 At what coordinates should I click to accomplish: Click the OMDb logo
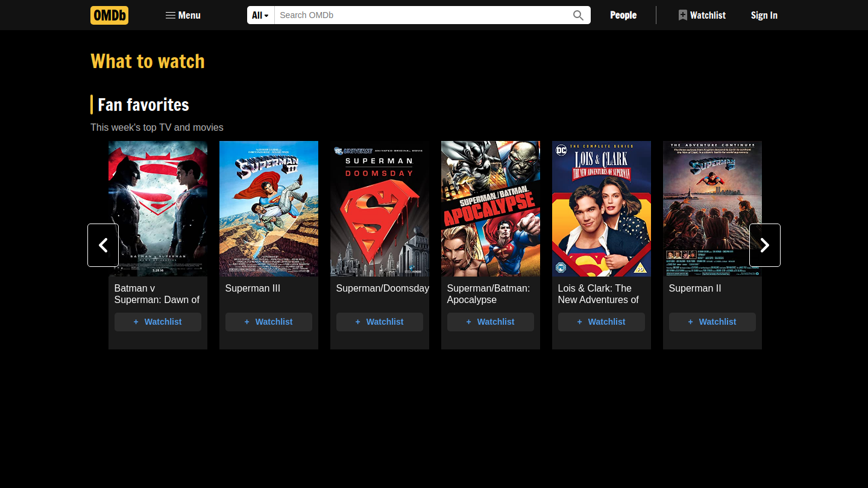coord(109,15)
